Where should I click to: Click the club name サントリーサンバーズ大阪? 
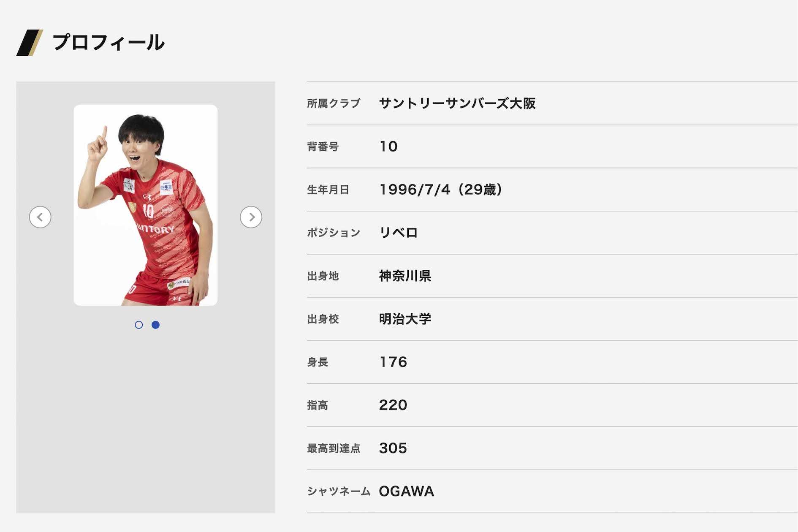[457, 103]
